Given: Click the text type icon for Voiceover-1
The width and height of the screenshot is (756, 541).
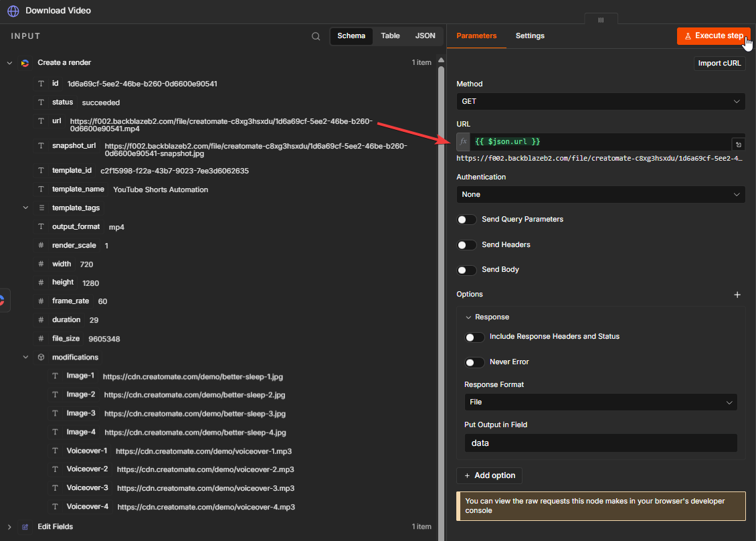Looking at the screenshot, I should (55, 451).
